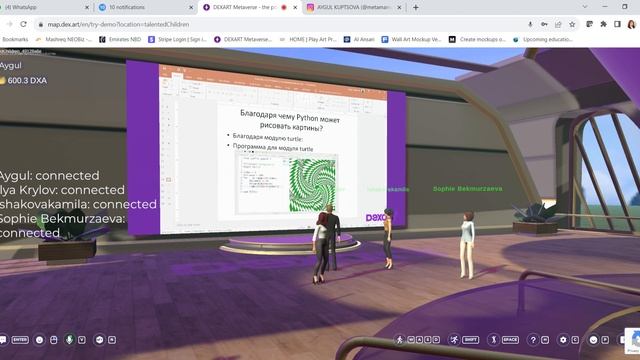
Task: Click the jumping figure icon
Action: [x=493, y=340]
